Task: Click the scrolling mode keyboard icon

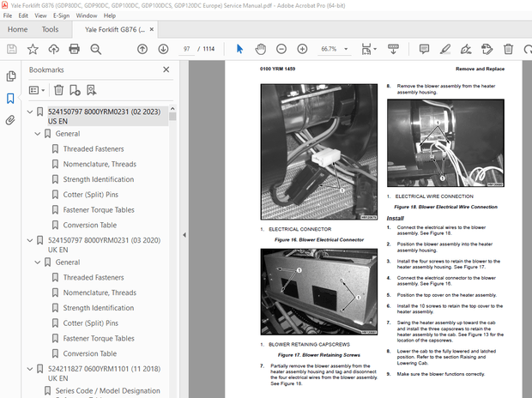Action: pos(393,49)
